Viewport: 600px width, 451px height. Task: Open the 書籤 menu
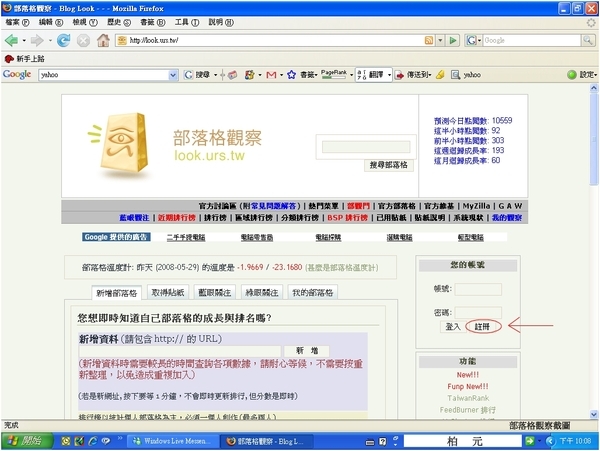click(153, 22)
